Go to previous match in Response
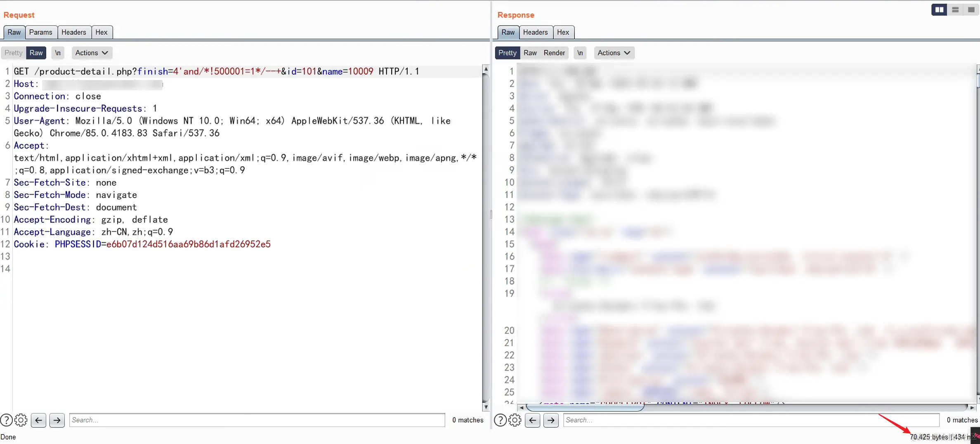Image resolution: width=980 pixels, height=444 pixels. click(x=533, y=420)
